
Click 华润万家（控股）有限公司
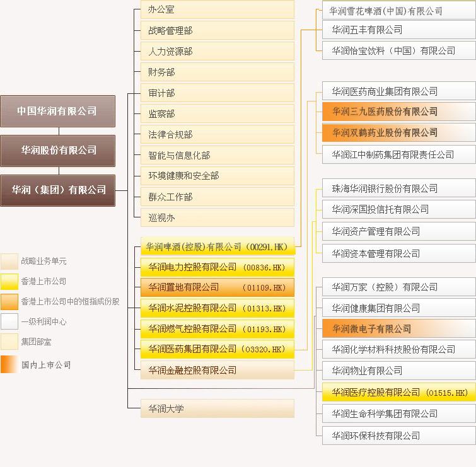tap(399, 287)
